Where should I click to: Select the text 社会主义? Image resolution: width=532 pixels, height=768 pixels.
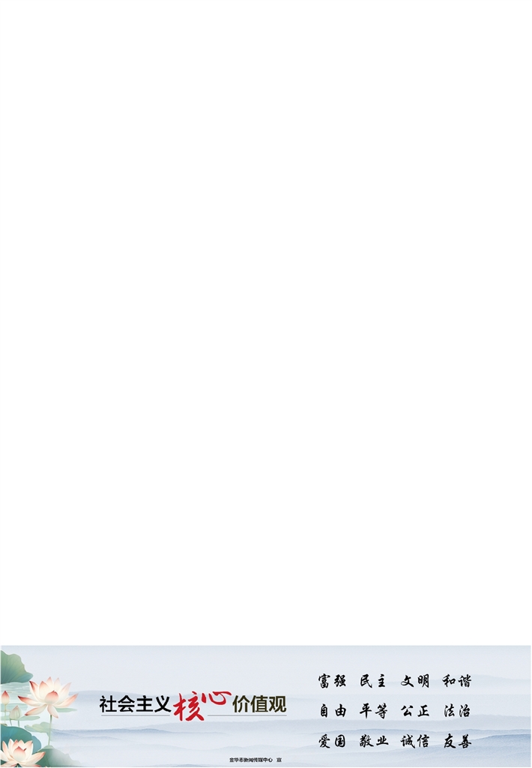click(135, 704)
